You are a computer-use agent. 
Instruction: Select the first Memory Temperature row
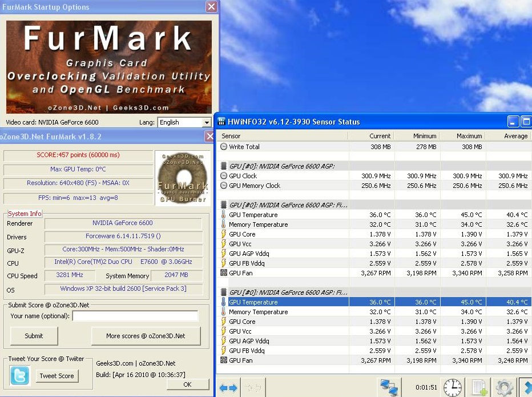pos(374,224)
